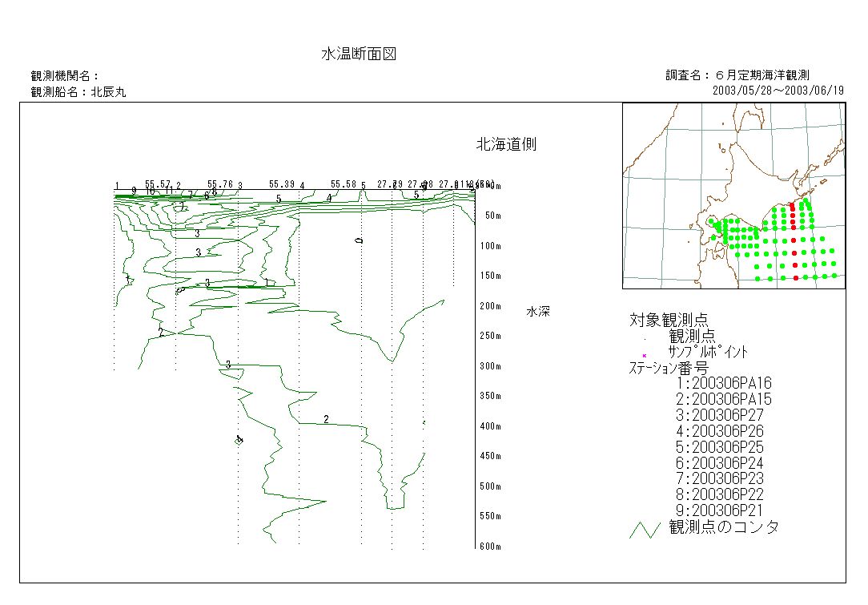Click the 観測船名:北辰丸 text

(78, 92)
